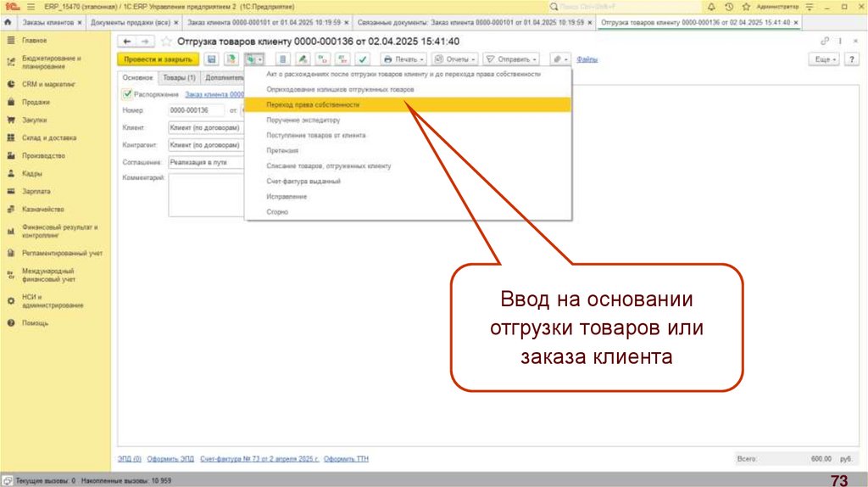Open the Склад и доставка section
Viewport: 868px width, 487px height.
[49, 137]
